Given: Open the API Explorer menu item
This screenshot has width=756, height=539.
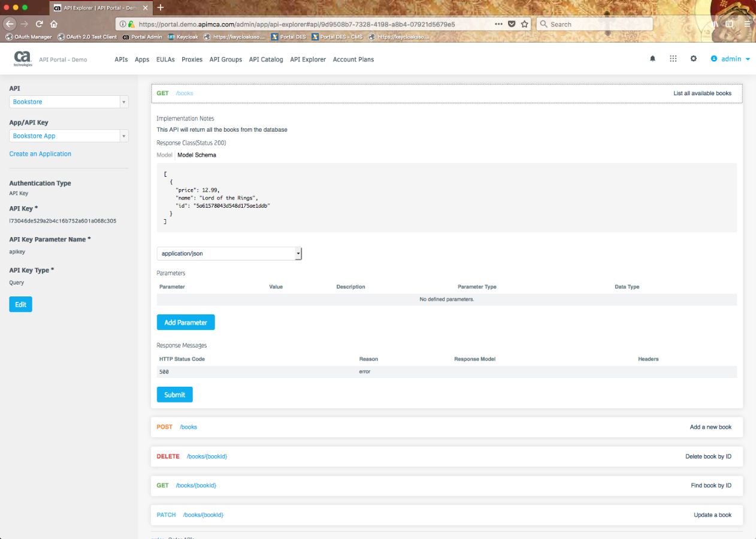Looking at the screenshot, I should pyautogui.click(x=308, y=59).
